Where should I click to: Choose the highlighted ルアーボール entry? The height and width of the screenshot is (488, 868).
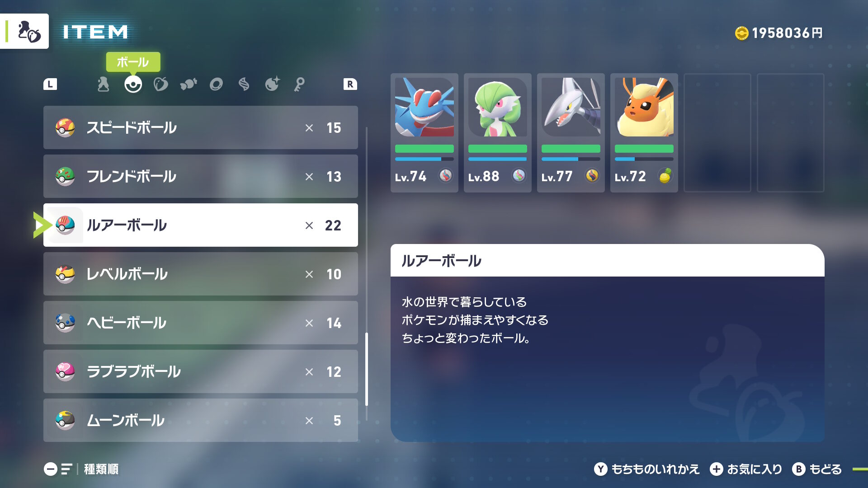[201, 225]
